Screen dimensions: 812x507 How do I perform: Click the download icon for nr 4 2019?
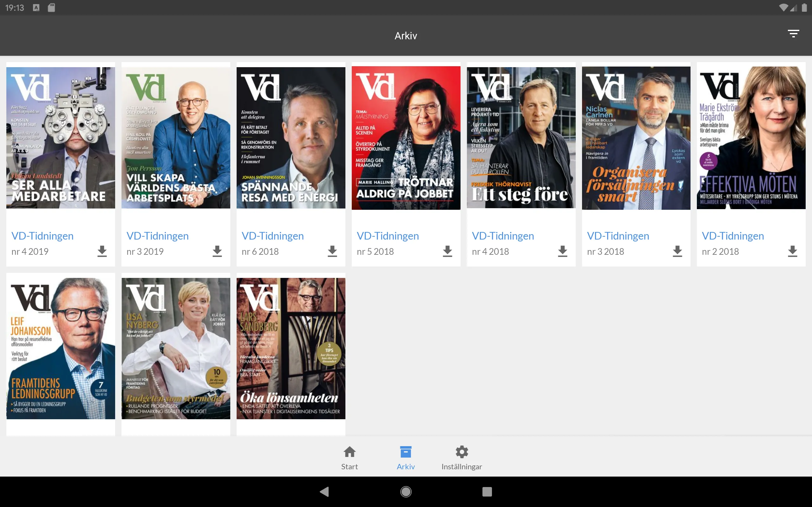coord(102,251)
